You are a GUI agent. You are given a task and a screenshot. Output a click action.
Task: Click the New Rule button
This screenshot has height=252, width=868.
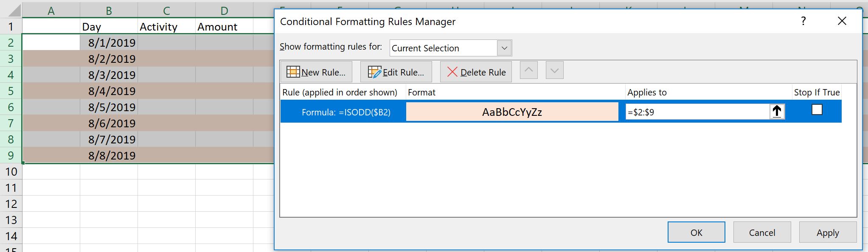pos(316,72)
